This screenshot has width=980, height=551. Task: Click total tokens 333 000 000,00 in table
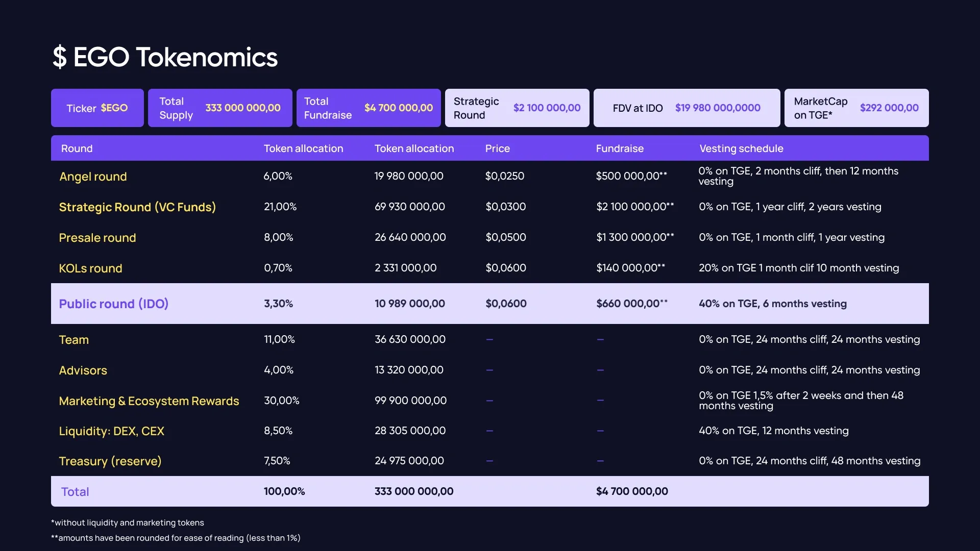point(414,491)
